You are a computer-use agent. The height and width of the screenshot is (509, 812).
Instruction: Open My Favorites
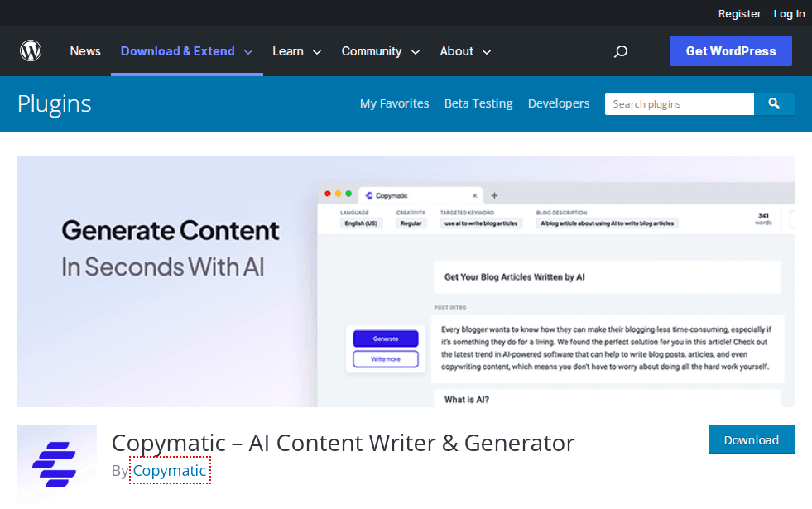click(395, 103)
